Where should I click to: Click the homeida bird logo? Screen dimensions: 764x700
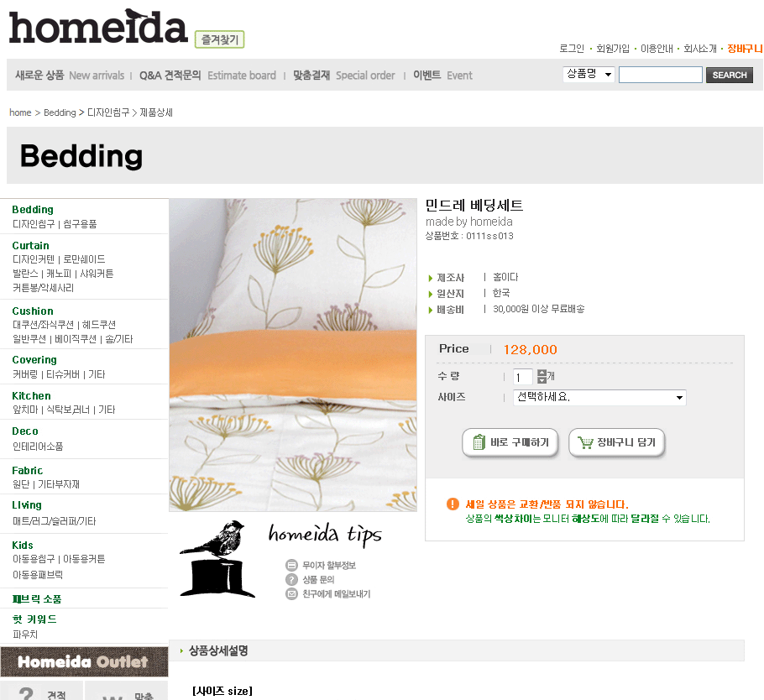[98, 26]
